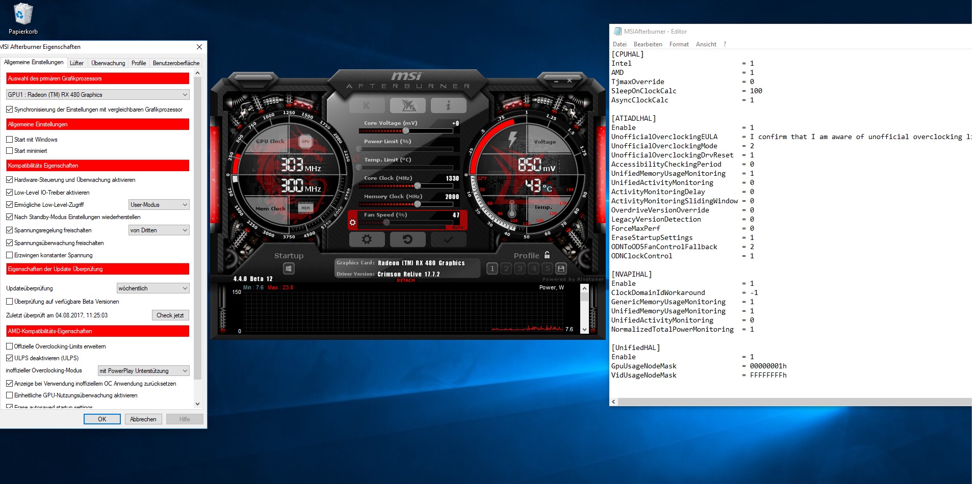Open the 'mit PowerPlay Unterstützung' dropdown
The width and height of the screenshot is (980, 484).
click(143, 370)
